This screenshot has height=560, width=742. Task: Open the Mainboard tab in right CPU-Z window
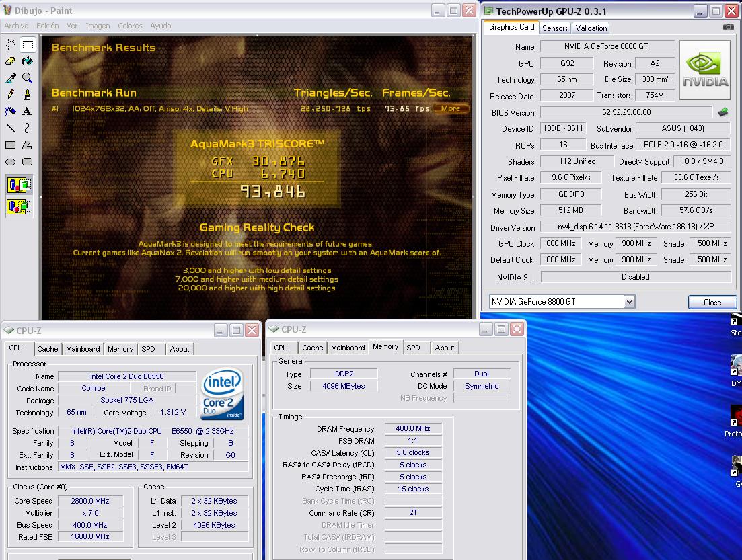point(348,348)
